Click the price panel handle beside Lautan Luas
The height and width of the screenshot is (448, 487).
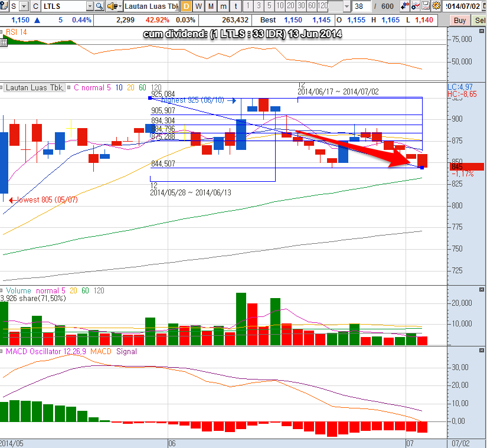coord(2,87)
